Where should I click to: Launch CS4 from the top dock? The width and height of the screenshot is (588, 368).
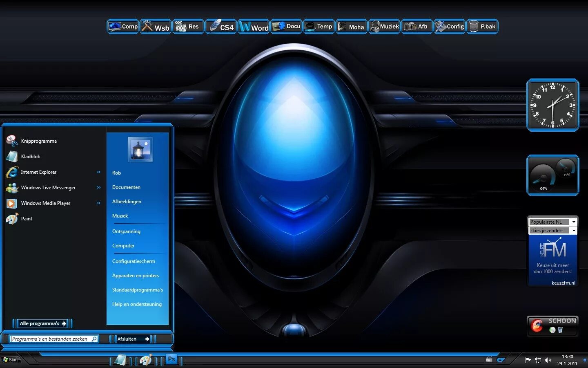tap(221, 27)
